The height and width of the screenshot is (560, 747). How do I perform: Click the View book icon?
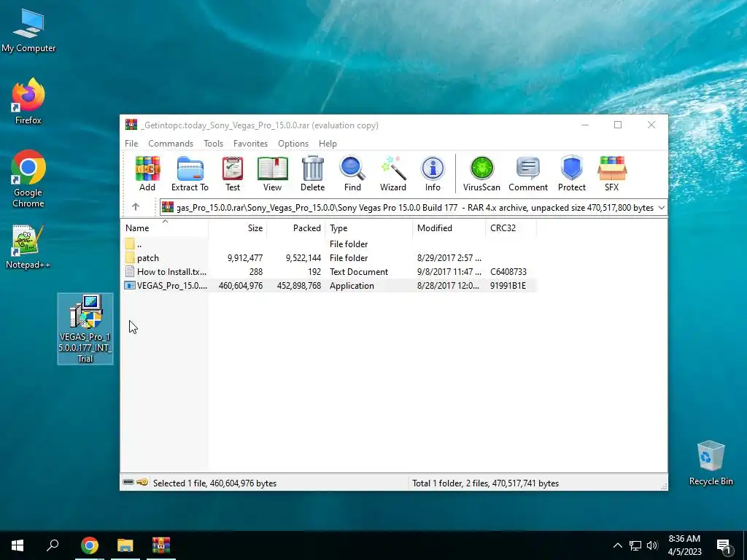coord(273,174)
